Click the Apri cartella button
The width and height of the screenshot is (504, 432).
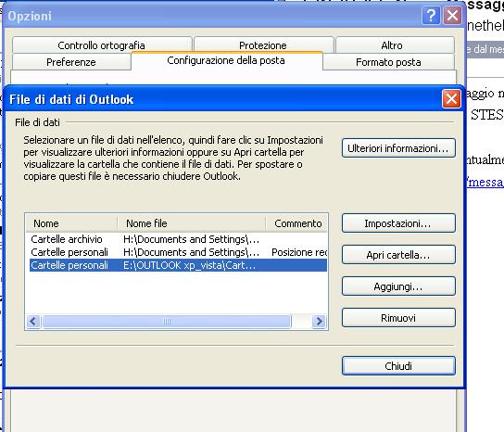398,255
